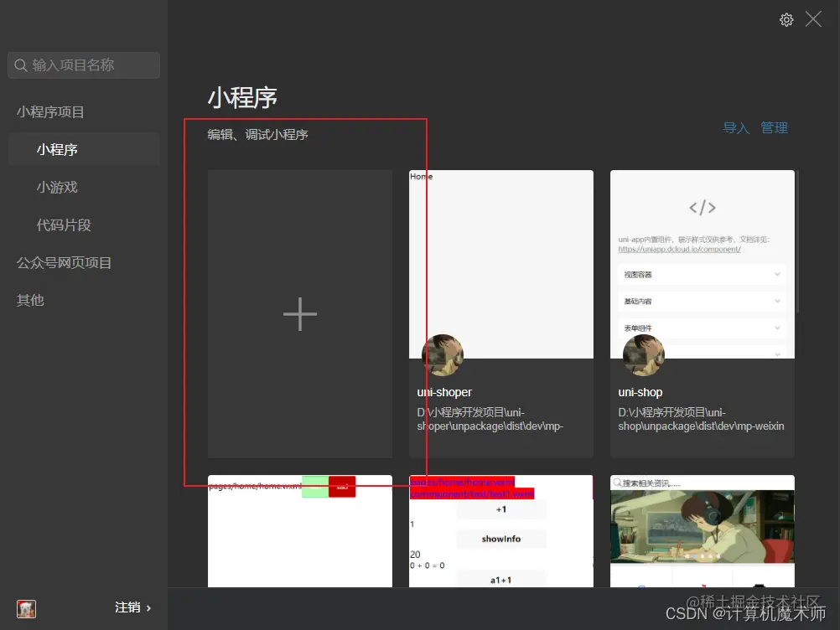The width and height of the screenshot is (840, 630).
Task: Click the user avatar at bottom left
Action: [x=26, y=608]
